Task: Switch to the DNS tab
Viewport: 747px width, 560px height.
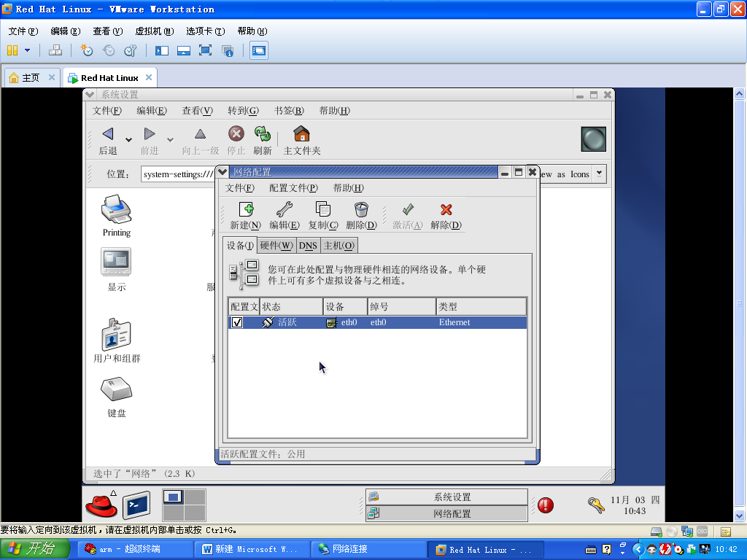Action: (x=308, y=246)
